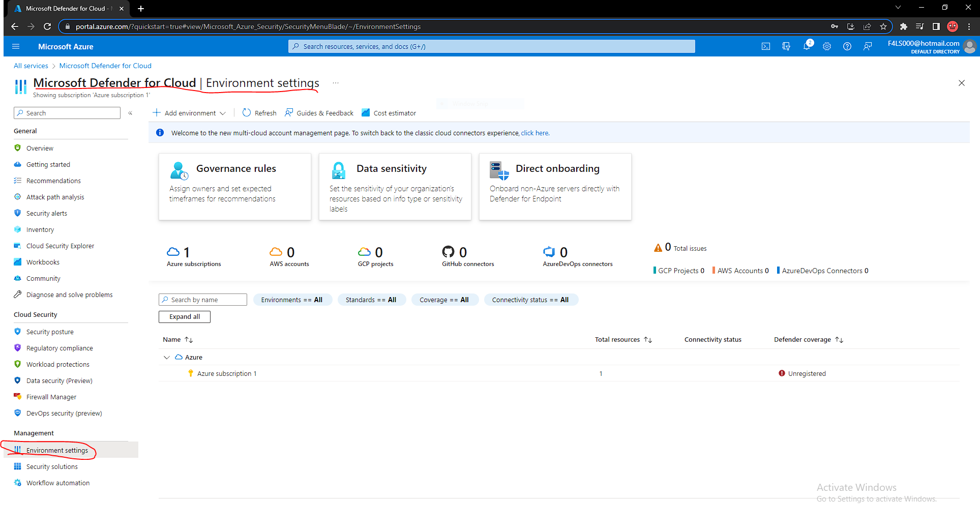This screenshot has height=529, width=980.
Task: Open Security solutions
Action: [x=52, y=466]
